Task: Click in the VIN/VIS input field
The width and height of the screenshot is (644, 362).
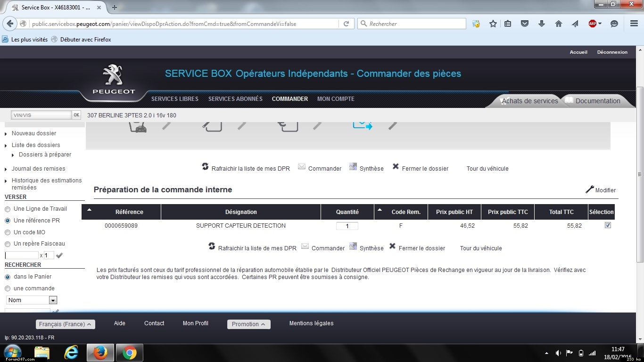Action: click(x=41, y=115)
